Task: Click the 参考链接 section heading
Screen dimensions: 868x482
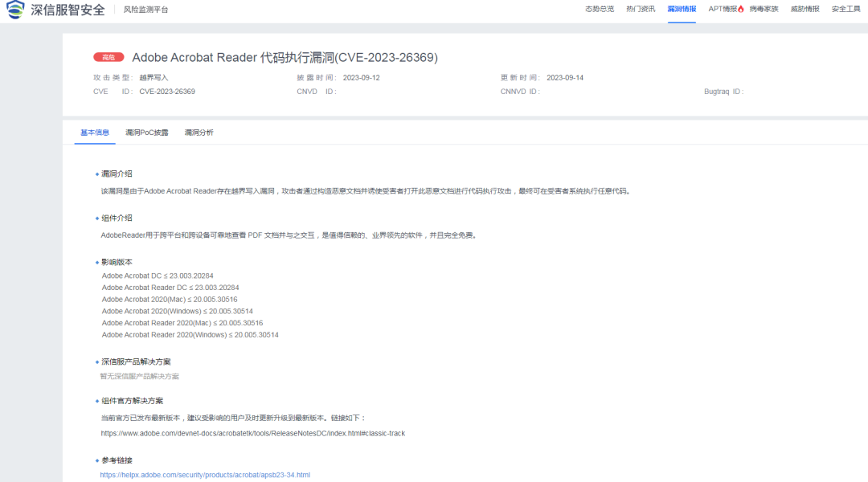Action: coord(117,460)
